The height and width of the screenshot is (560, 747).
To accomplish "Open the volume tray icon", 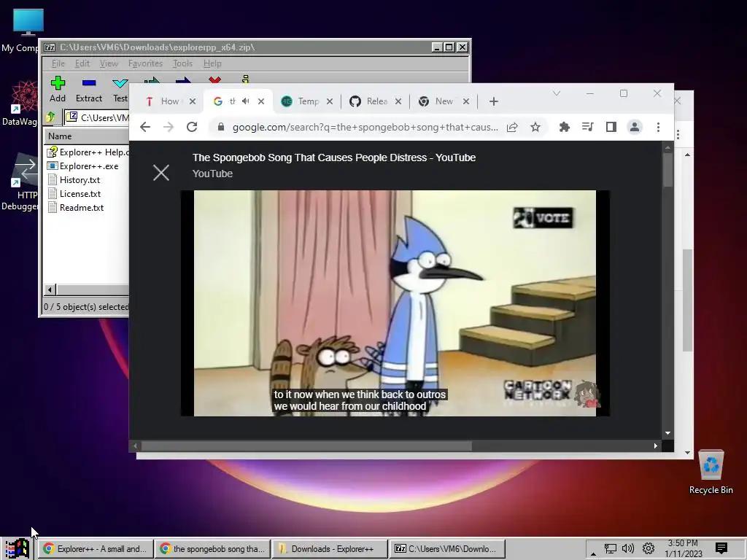I will 628,548.
